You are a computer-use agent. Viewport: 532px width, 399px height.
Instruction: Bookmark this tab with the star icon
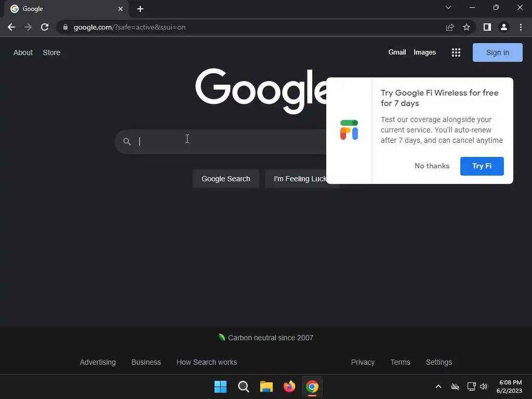coord(467,27)
